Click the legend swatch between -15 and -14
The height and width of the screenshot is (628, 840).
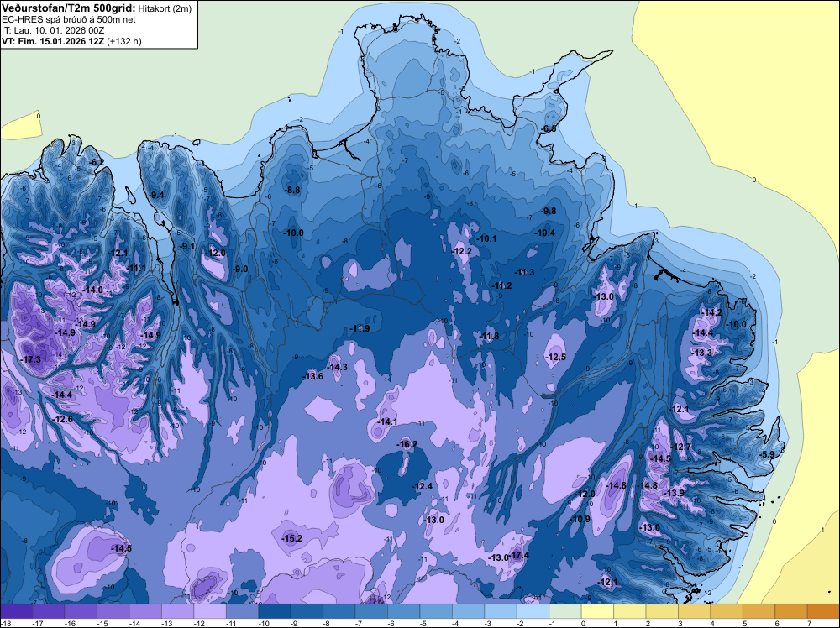click(x=113, y=611)
